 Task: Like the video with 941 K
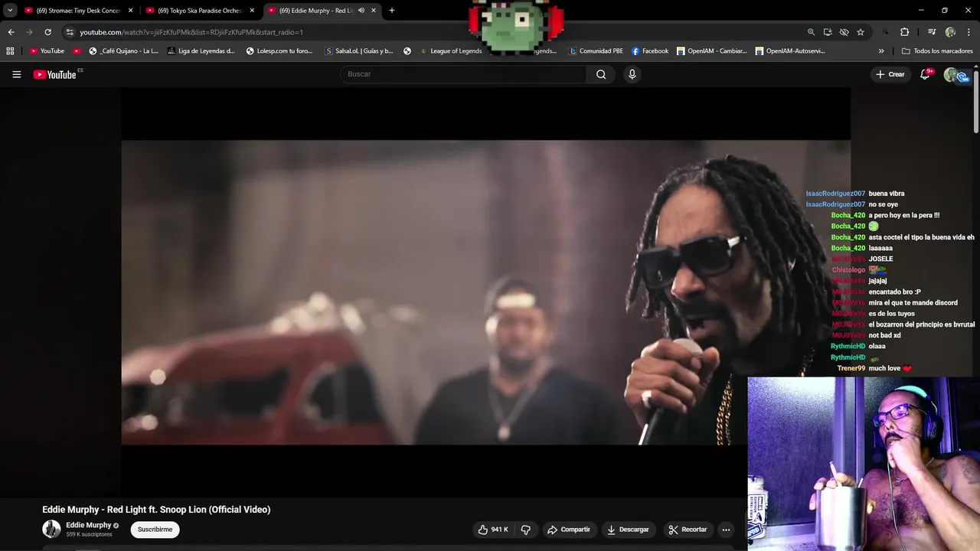(493, 530)
